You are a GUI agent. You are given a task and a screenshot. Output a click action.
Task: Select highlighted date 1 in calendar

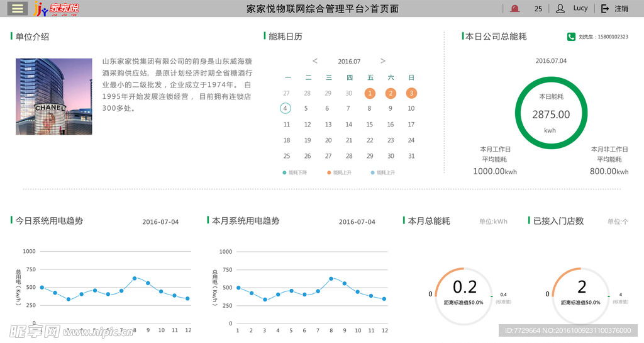coord(370,93)
